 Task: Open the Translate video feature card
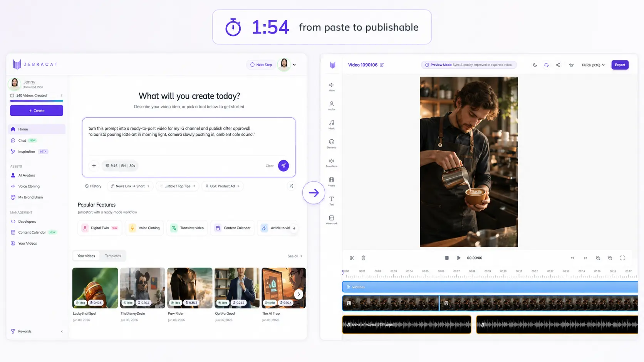click(188, 228)
